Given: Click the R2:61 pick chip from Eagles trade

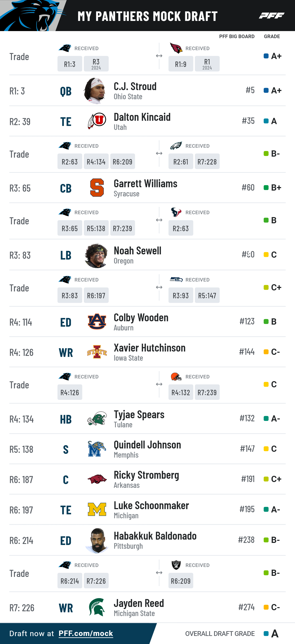Looking at the screenshot, I should click(181, 161).
